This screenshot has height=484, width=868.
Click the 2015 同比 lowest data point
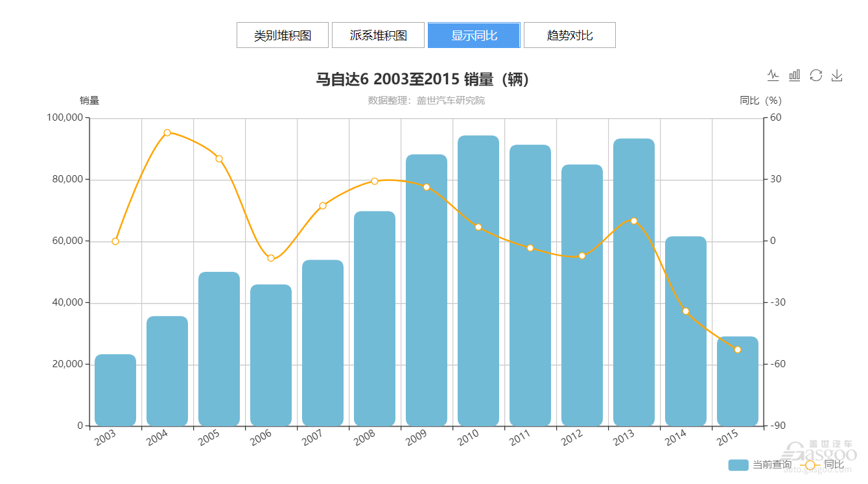(x=738, y=350)
